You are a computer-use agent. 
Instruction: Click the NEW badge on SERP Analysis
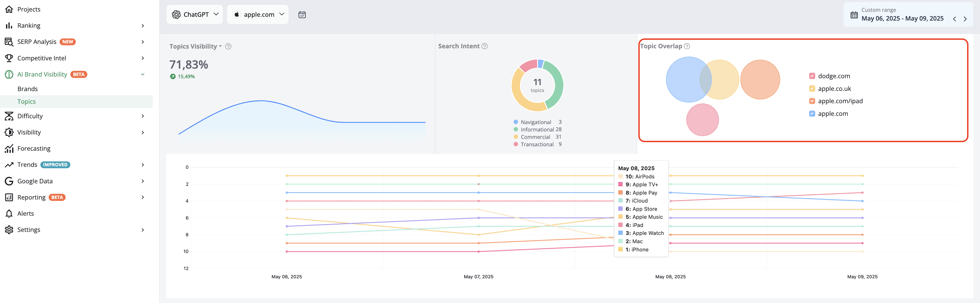click(68, 42)
